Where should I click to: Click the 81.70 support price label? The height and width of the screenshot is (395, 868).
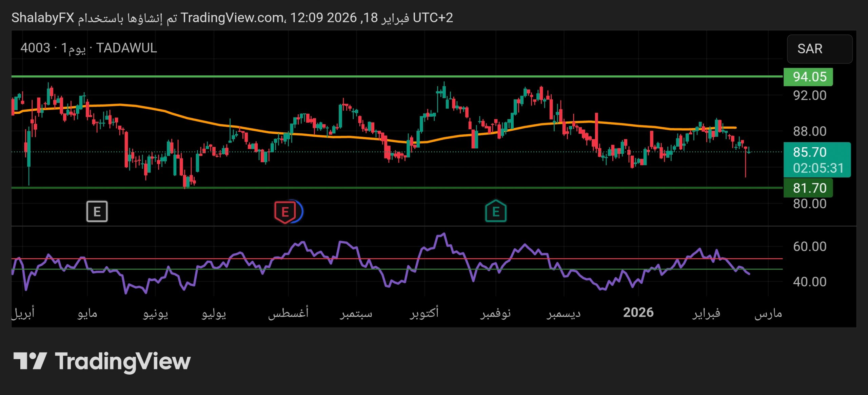pos(808,188)
